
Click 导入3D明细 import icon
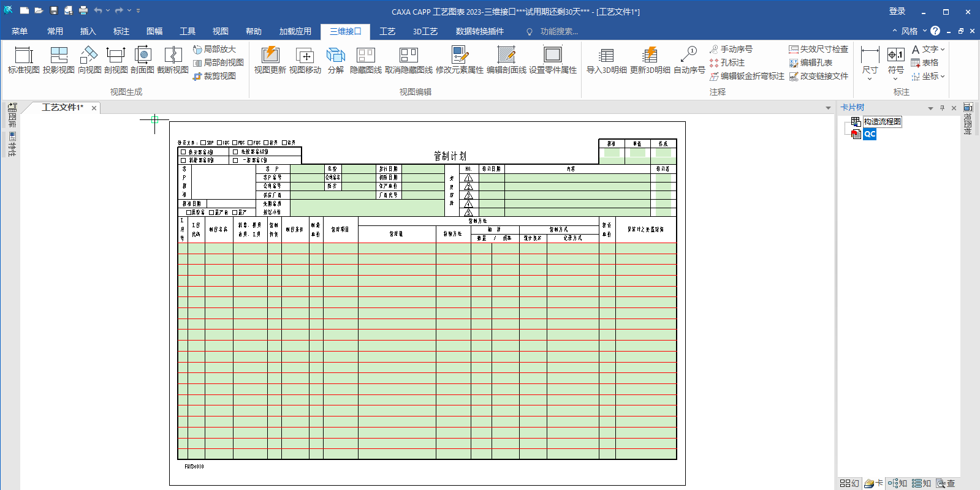pos(606,60)
